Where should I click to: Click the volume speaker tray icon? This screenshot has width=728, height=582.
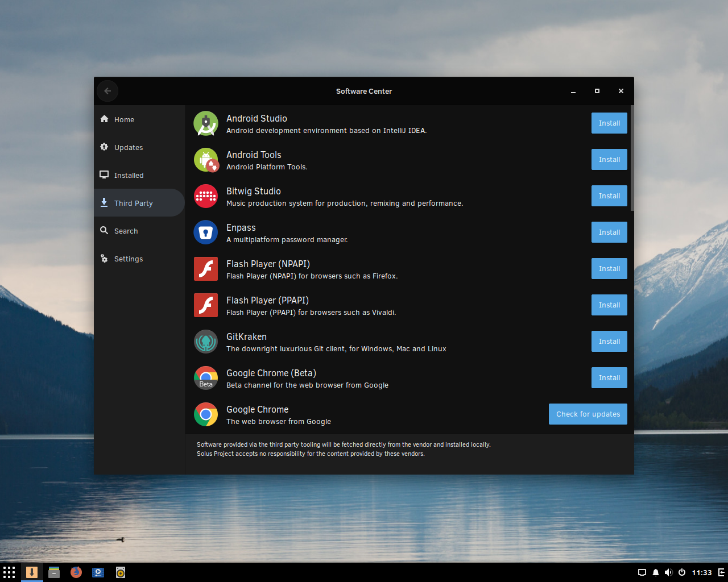(669, 572)
